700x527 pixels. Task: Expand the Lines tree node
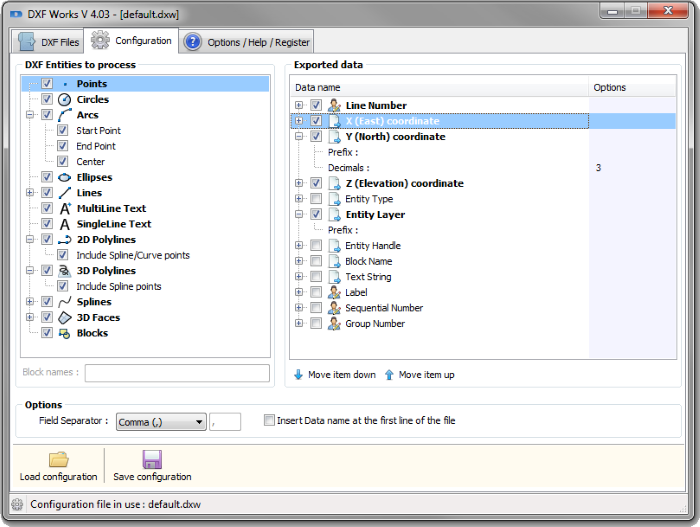click(x=30, y=193)
